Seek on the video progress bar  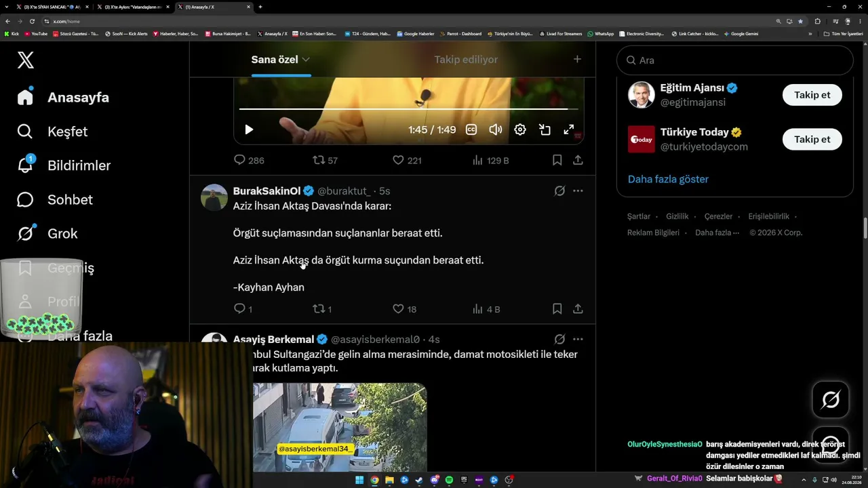[408, 108]
